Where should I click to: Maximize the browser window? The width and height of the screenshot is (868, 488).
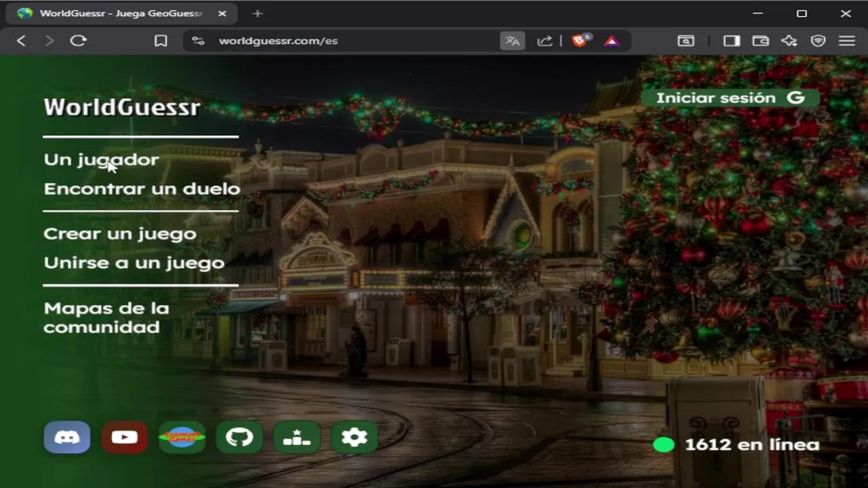pyautogui.click(x=802, y=14)
